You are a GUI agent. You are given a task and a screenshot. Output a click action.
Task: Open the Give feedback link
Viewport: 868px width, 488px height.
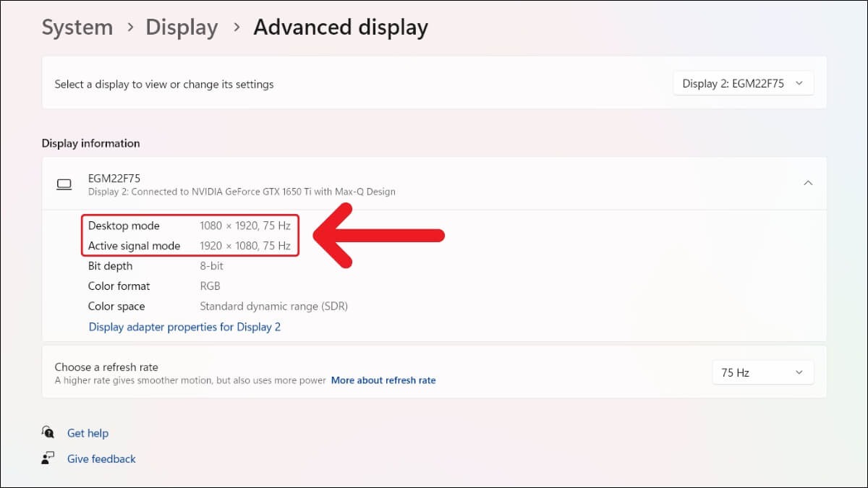[101, 459]
